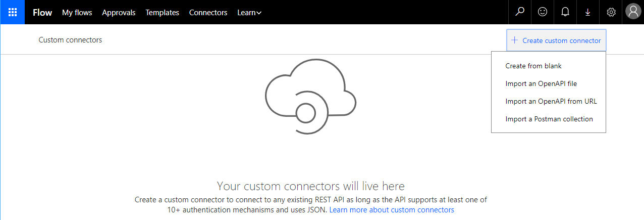The image size is (644, 220).
Task: Navigate to Connectors
Action: tap(208, 13)
